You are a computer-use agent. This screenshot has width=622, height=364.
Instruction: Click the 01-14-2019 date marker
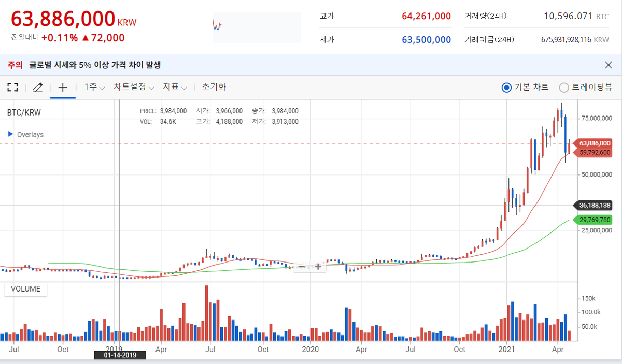coord(120,355)
